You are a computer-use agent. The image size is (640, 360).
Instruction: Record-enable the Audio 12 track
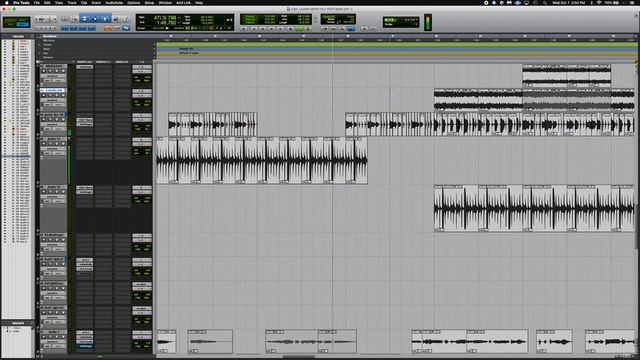44,192
